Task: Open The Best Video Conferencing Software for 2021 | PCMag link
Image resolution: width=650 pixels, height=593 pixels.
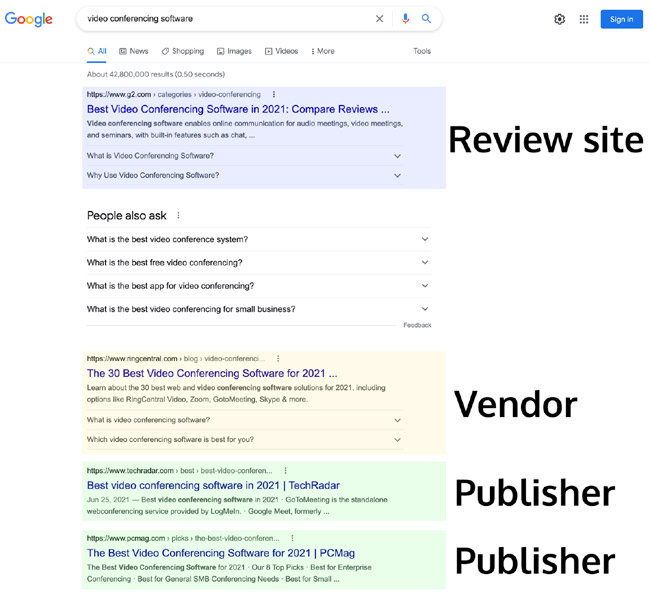Action: [221, 553]
